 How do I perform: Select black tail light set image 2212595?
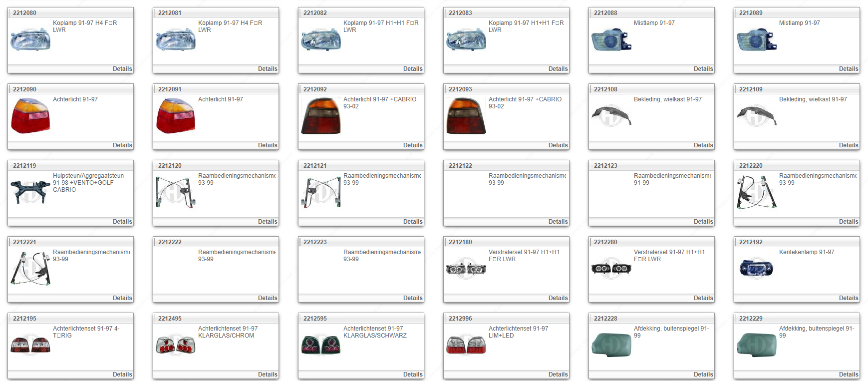(x=320, y=345)
